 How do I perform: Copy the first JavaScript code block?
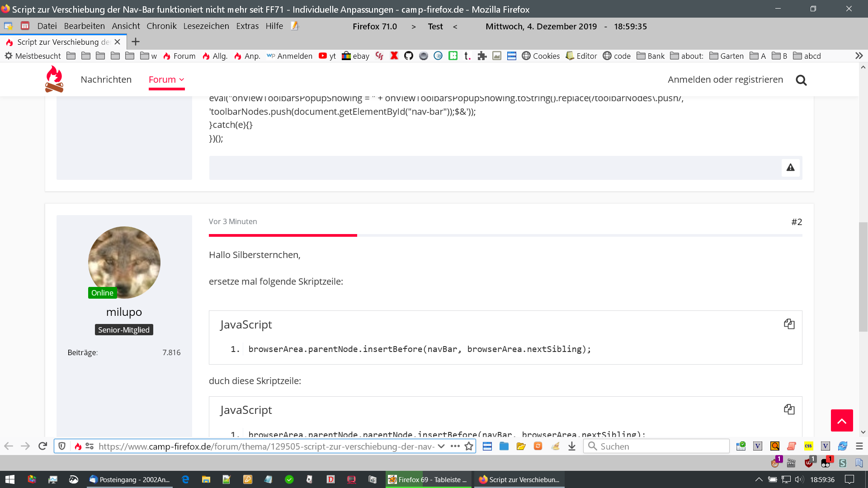pyautogui.click(x=789, y=324)
